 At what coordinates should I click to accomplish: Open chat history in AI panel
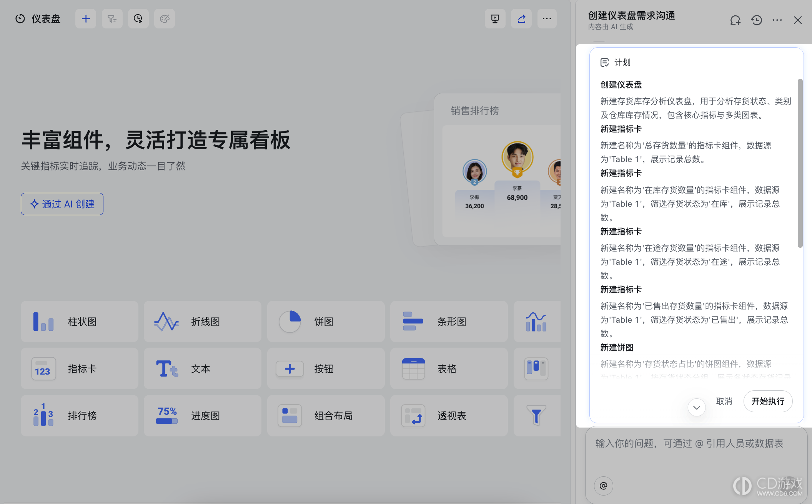(756, 20)
